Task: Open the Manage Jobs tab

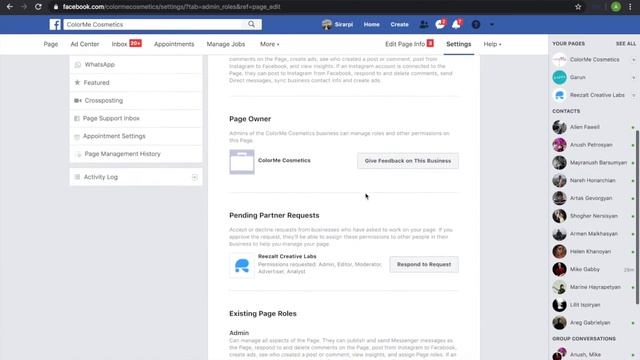Action: (x=226, y=44)
